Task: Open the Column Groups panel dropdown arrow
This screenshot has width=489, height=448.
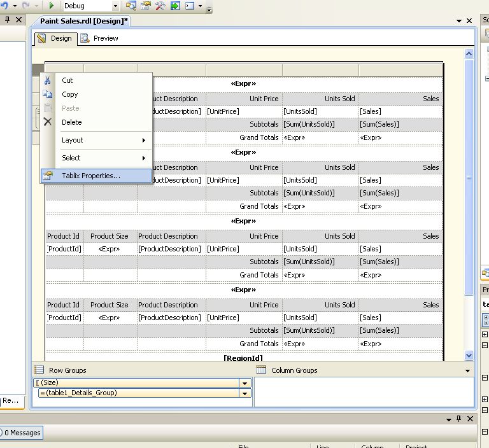Action: click(468, 370)
